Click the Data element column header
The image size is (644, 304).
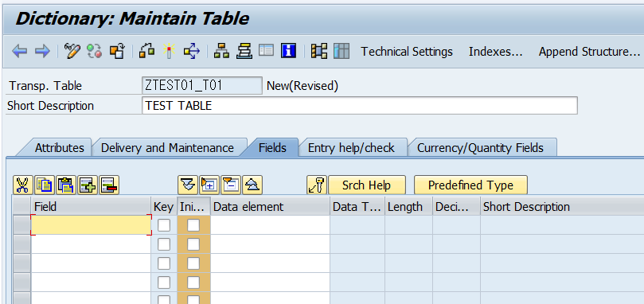[270, 206]
